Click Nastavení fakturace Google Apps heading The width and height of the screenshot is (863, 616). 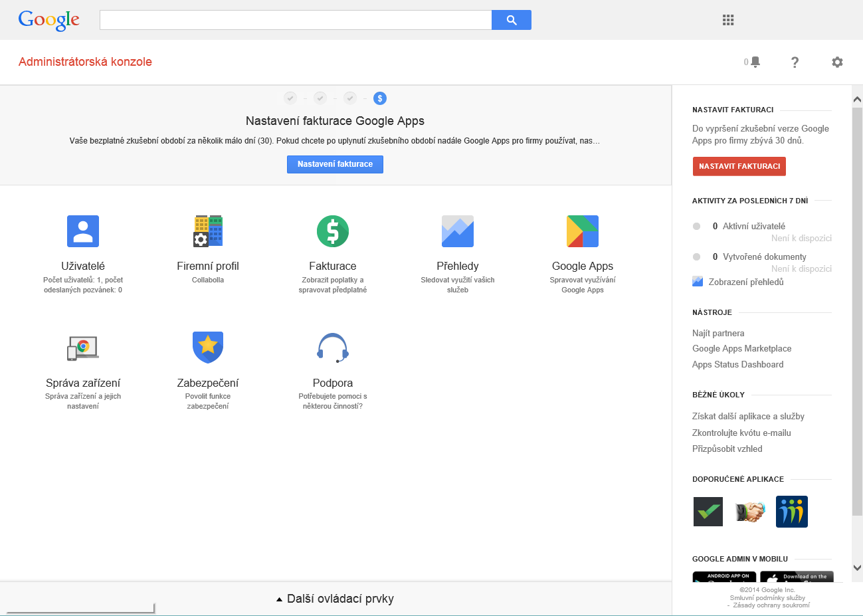point(335,121)
